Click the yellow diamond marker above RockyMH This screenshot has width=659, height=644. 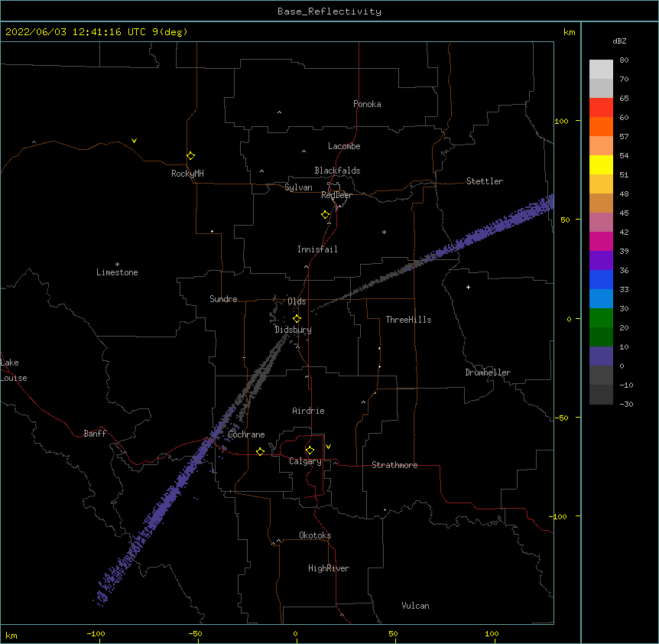coord(190,156)
